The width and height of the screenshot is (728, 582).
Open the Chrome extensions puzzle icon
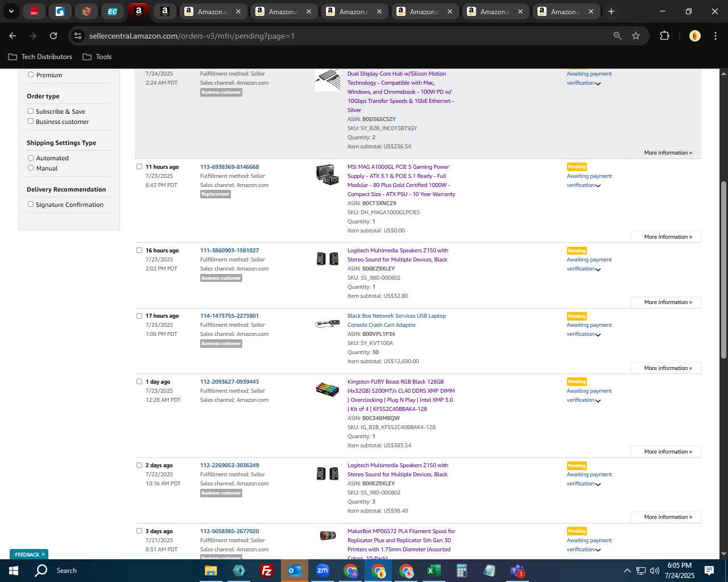click(x=664, y=36)
